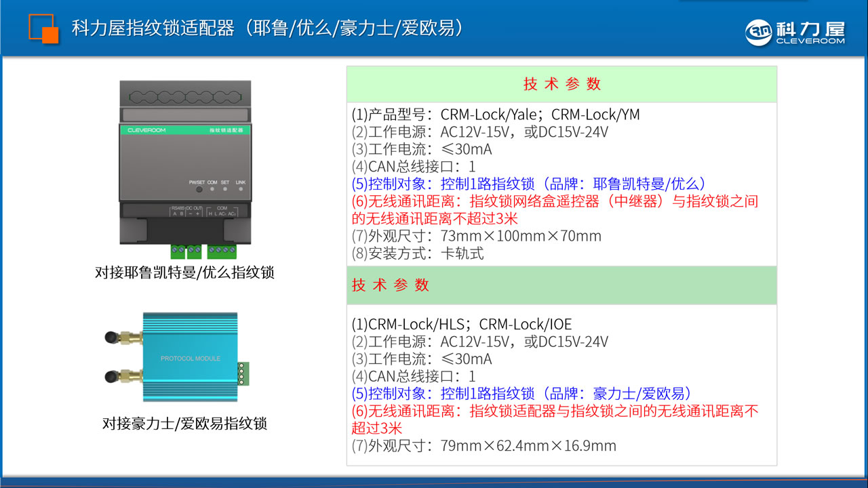Select the red line mentioning 中继器
The width and height of the screenshot is (868, 488).
pos(555,201)
